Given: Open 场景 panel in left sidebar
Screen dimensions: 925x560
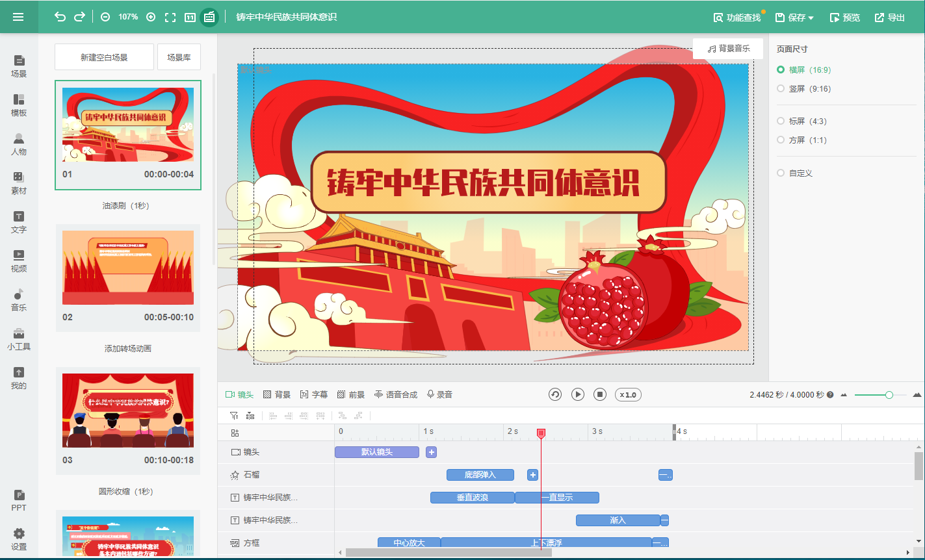Looking at the screenshot, I should [19, 66].
